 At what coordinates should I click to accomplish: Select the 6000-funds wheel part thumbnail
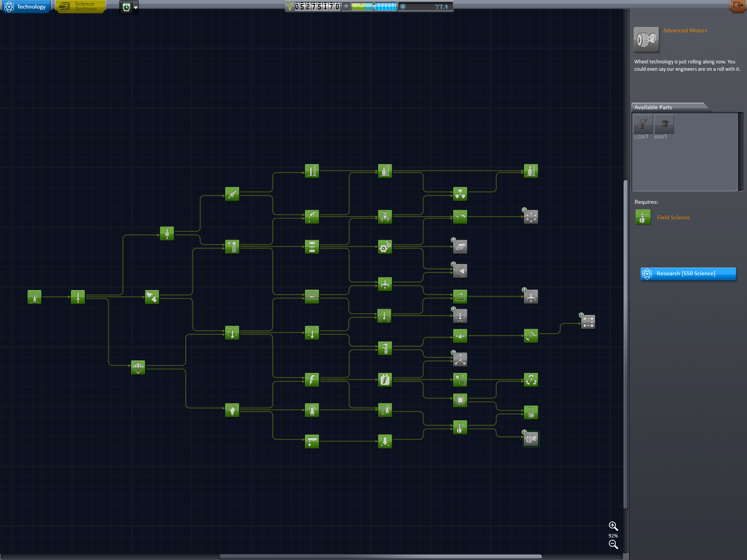click(x=664, y=124)
